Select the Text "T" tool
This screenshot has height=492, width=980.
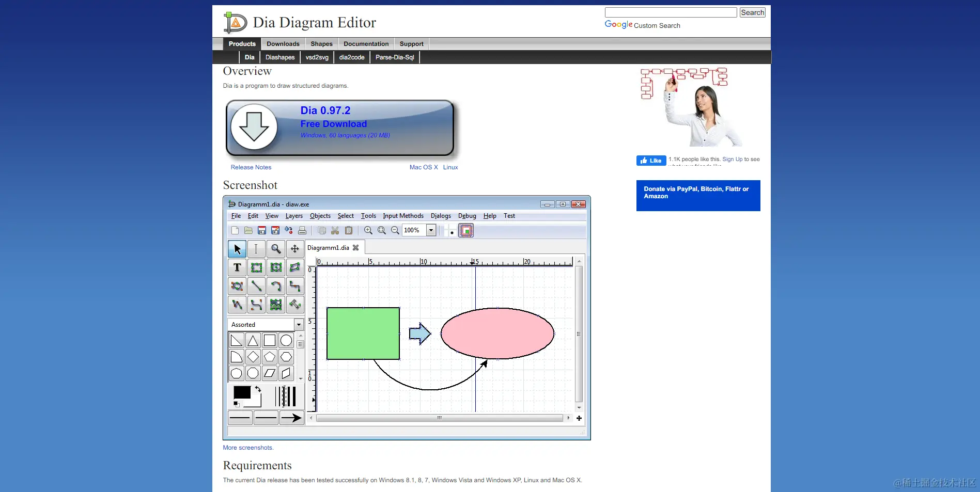point(237,267)
